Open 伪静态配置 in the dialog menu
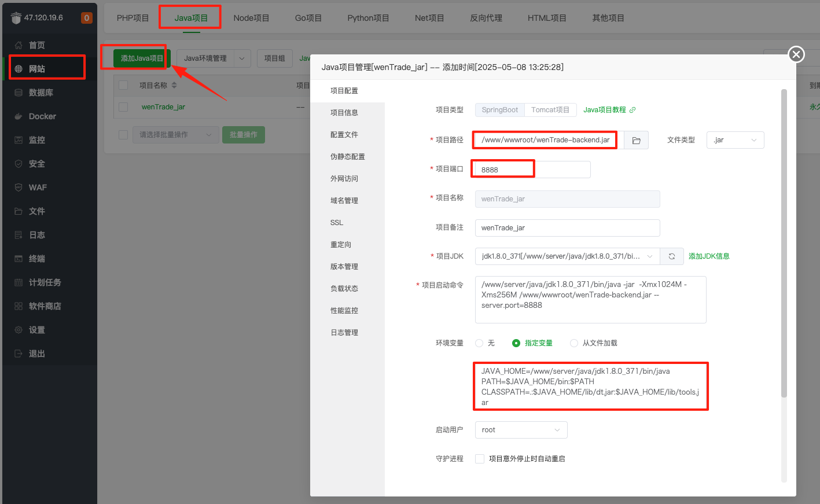The image size is (820, 504). (347, 157)
